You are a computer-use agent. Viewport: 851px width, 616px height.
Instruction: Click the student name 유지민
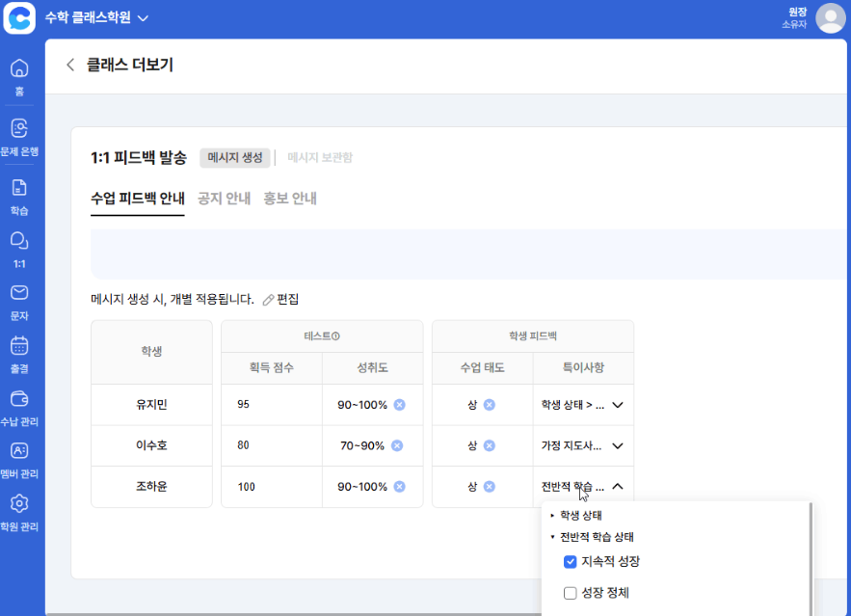click(x=151, y=405)
